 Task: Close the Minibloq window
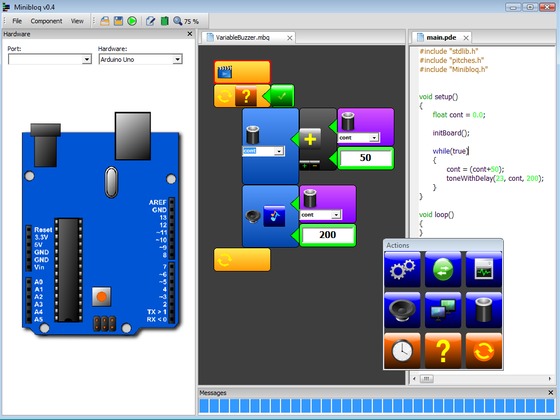[547, 7]
